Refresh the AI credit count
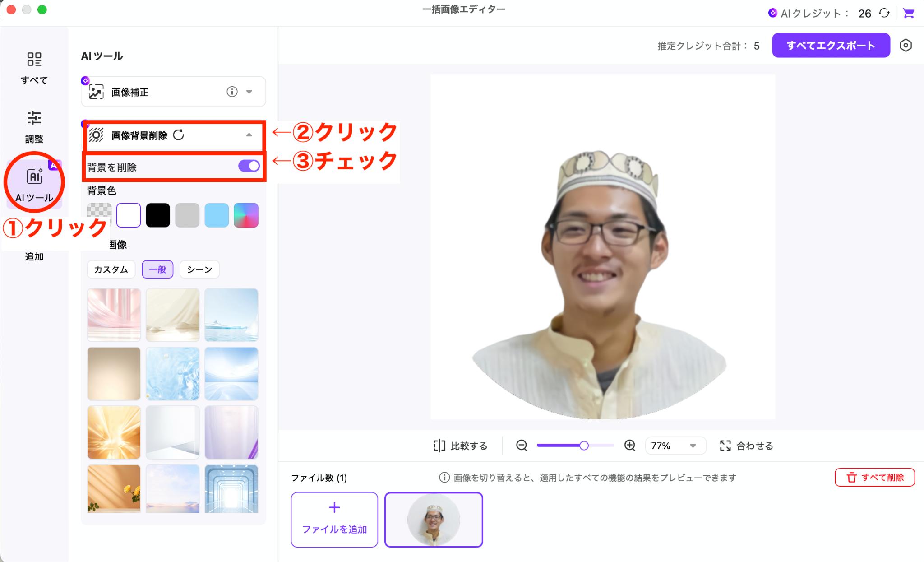This screenshot has height=562, width=924. tap(884, 13)
